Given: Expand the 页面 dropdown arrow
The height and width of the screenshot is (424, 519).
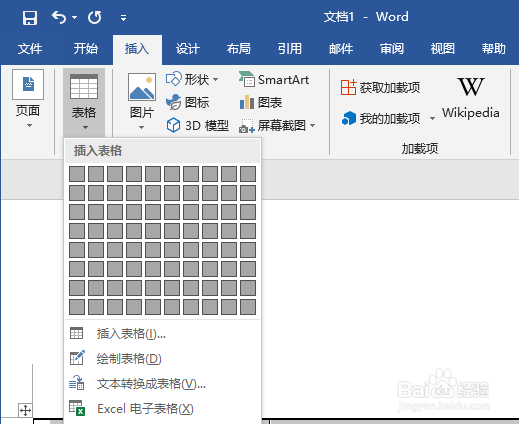Looking at the screenshot, I should (x=29, y=126).
